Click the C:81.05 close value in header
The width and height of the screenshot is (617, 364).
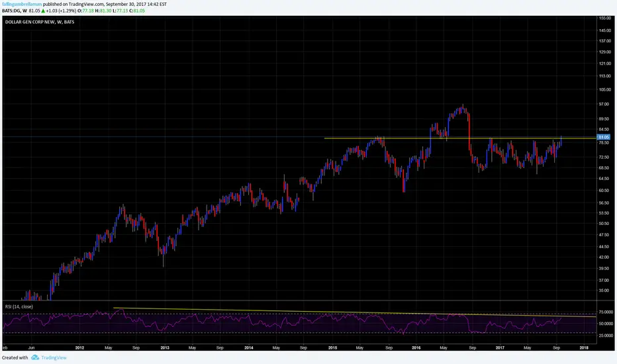click(137, 11)
